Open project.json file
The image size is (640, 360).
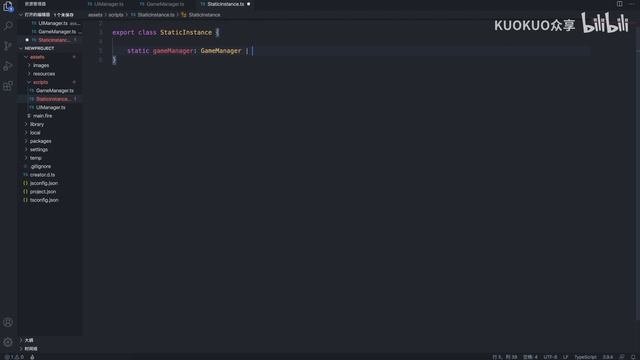click(43, 192)
